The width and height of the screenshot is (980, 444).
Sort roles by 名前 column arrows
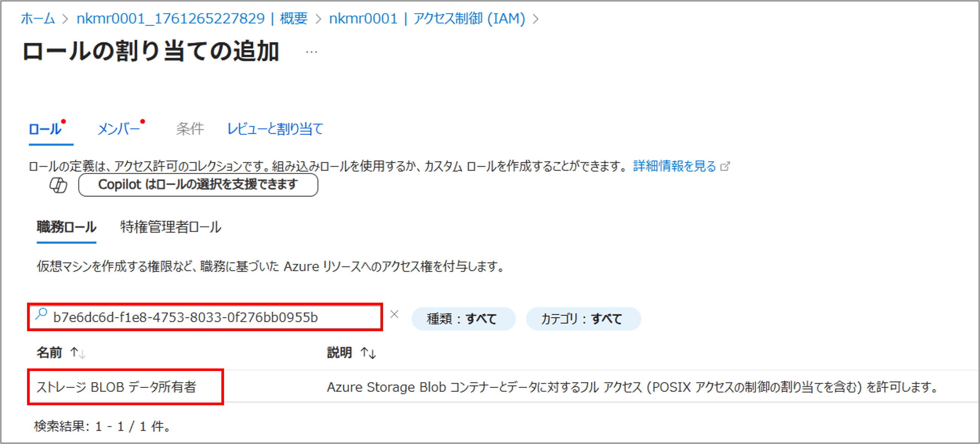click(78, 353)
